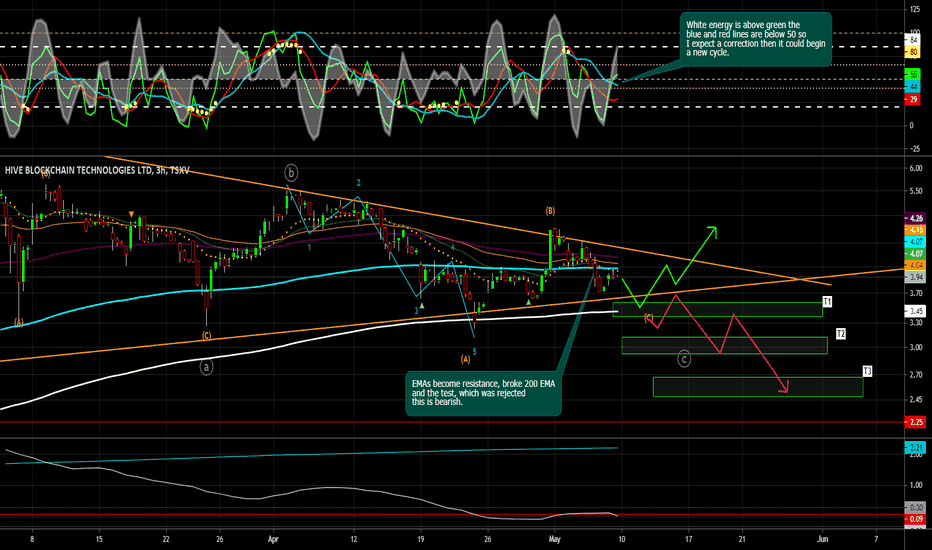This screenshot has height=550, width=932.
Task: Click the cyan wave number 2 label
Action: 358,183
